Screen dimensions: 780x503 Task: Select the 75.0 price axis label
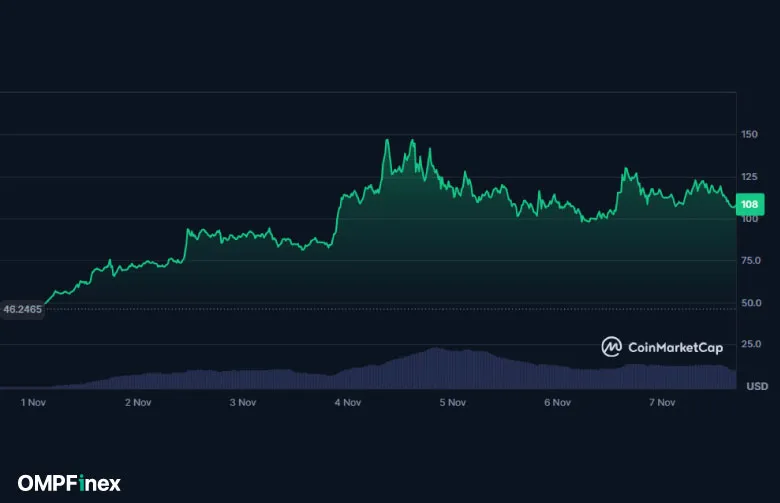[749, 260]
